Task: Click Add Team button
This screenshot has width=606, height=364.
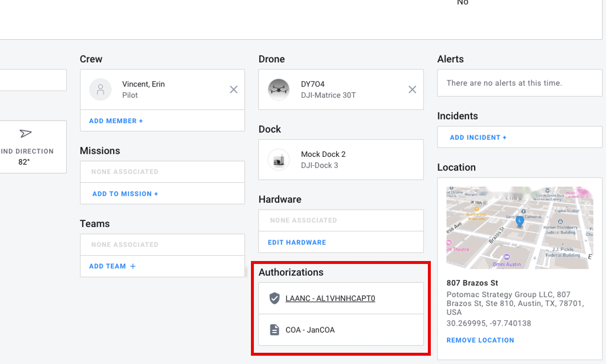Action: [x=112, y=266]
